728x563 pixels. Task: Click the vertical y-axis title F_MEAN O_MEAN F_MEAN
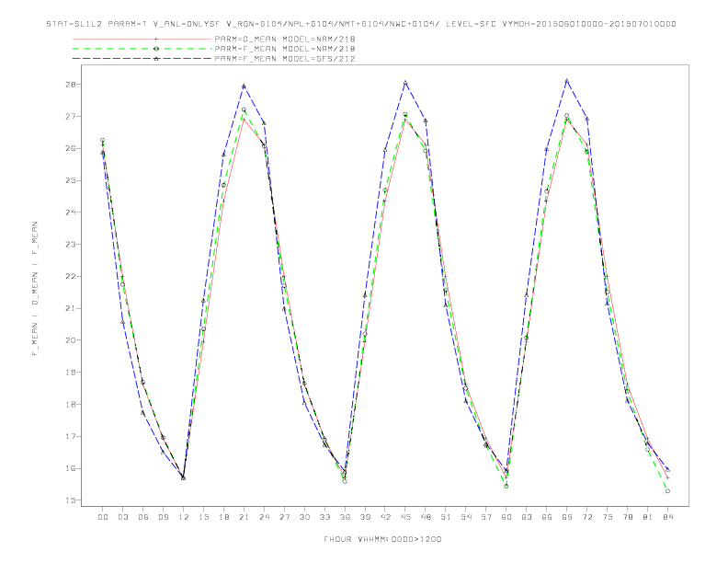[x=35, y=289]
